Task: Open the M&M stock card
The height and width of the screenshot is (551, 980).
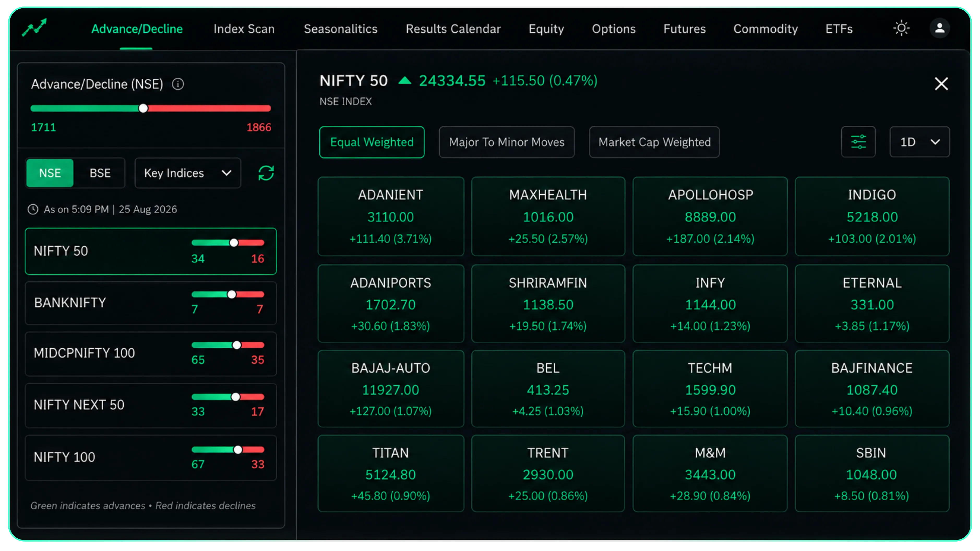Action: click(x=710, y=474)
